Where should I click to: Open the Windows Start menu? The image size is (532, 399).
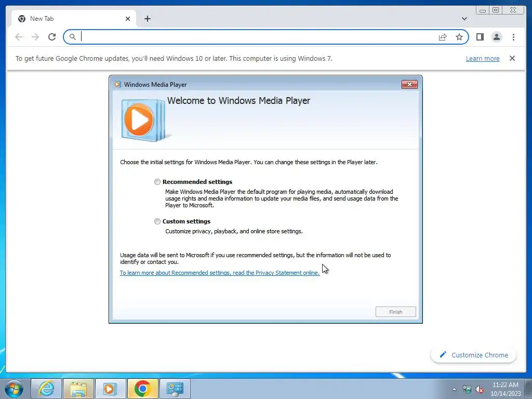(14, 389)
